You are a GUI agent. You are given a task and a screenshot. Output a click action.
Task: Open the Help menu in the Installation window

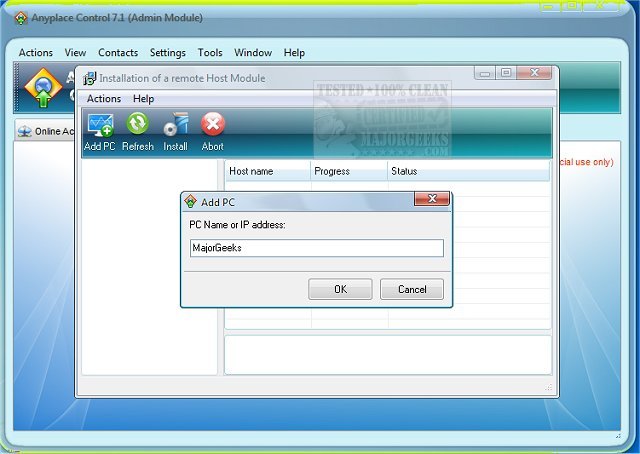143,99
